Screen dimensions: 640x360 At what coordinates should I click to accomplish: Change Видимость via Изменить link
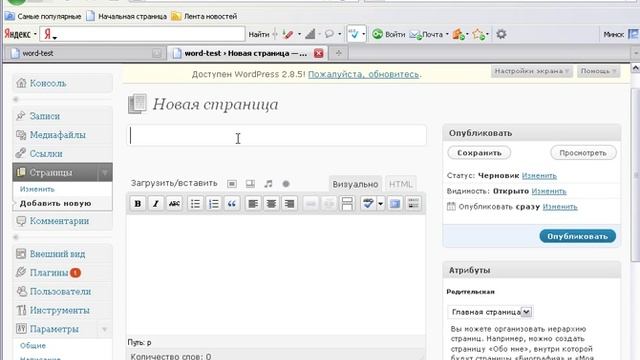(549, 191)
